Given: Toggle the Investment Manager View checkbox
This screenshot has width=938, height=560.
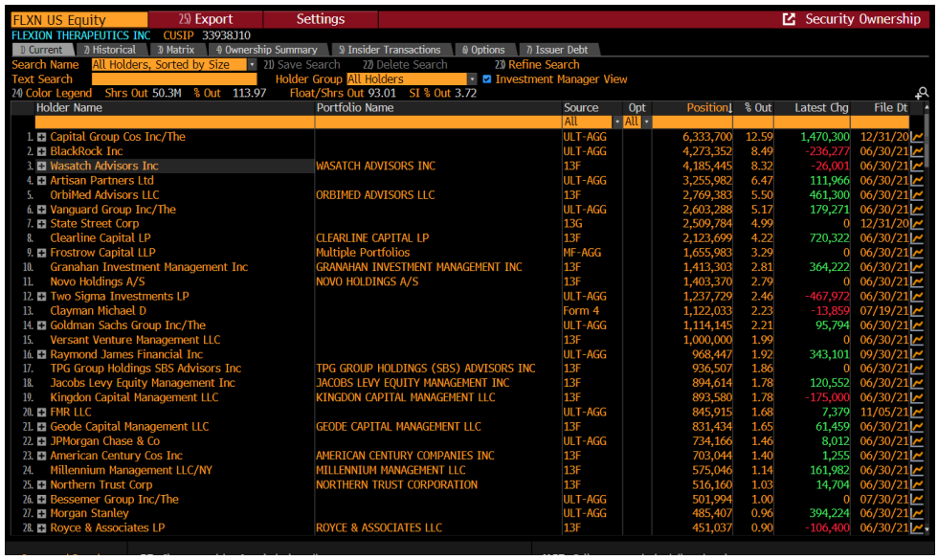Looking at the screenshot, I should (487, 79).
